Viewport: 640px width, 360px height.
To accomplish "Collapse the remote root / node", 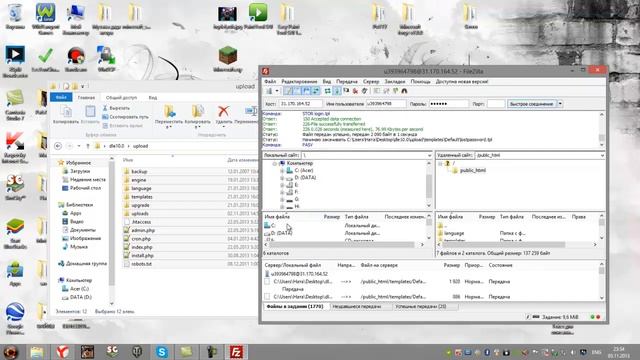I will pyautogui.click(x=440, y=163).
